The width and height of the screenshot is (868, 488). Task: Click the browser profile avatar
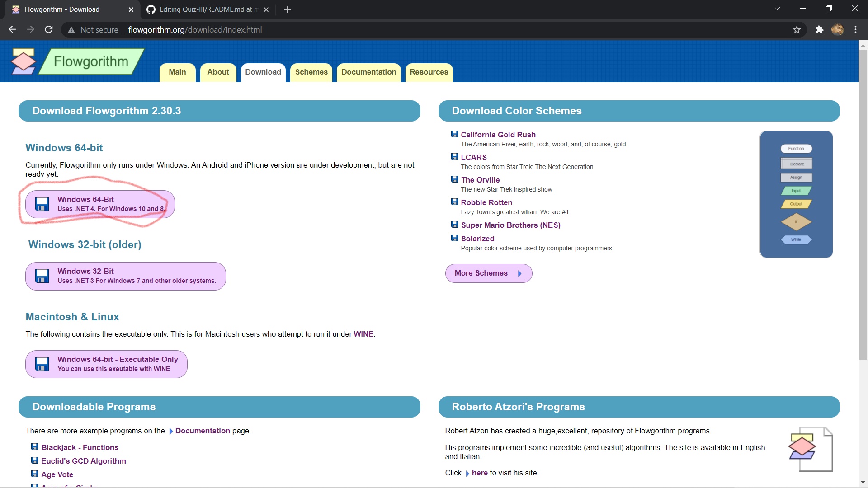click(838, 29)
